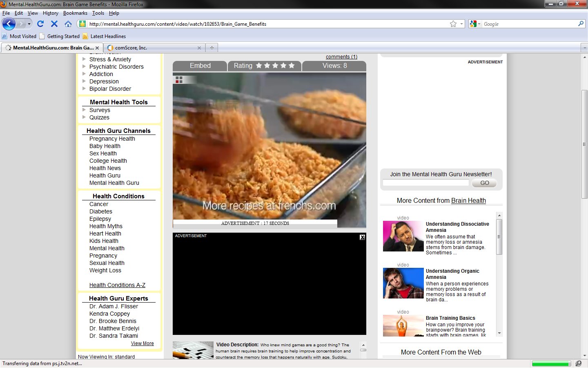Open the Understanding Organic Amnesia video thumbnail

click(x=403, y=283)
